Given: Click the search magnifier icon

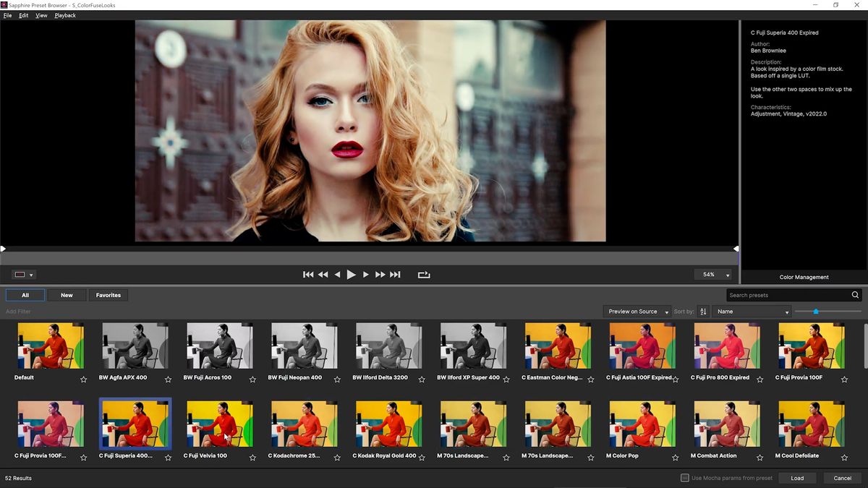Looking at the screenshot, I should (x=855, y=295).
